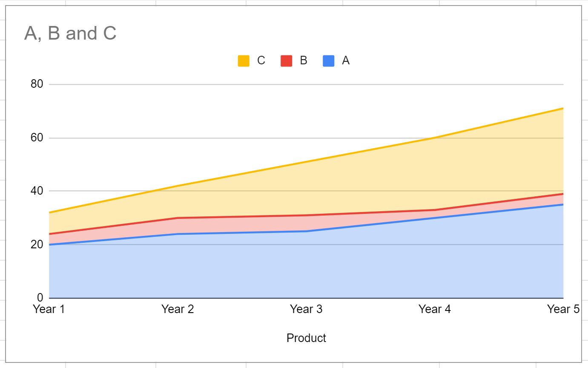
Task: Click the Year 2 axis label
Action: 178,309
